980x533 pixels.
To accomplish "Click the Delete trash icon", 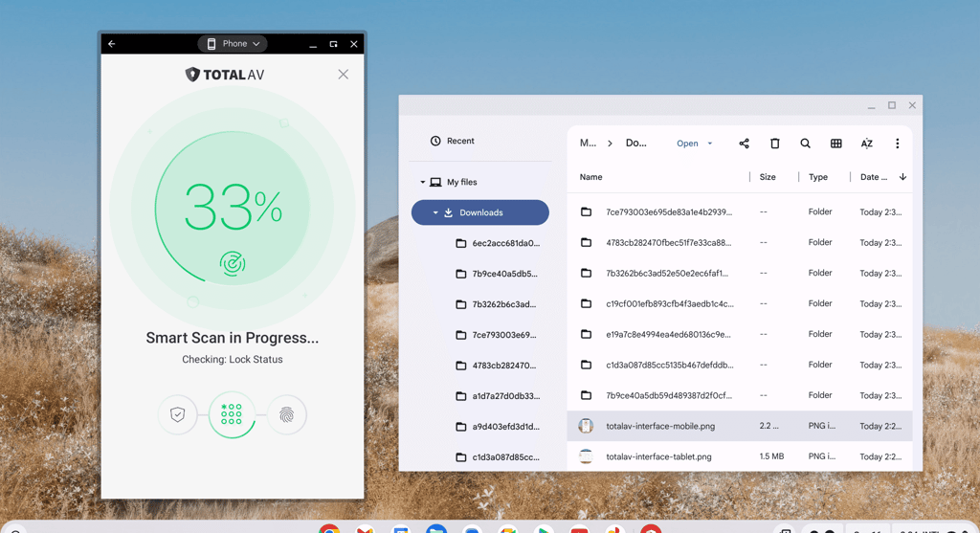I will coord(774,144).
